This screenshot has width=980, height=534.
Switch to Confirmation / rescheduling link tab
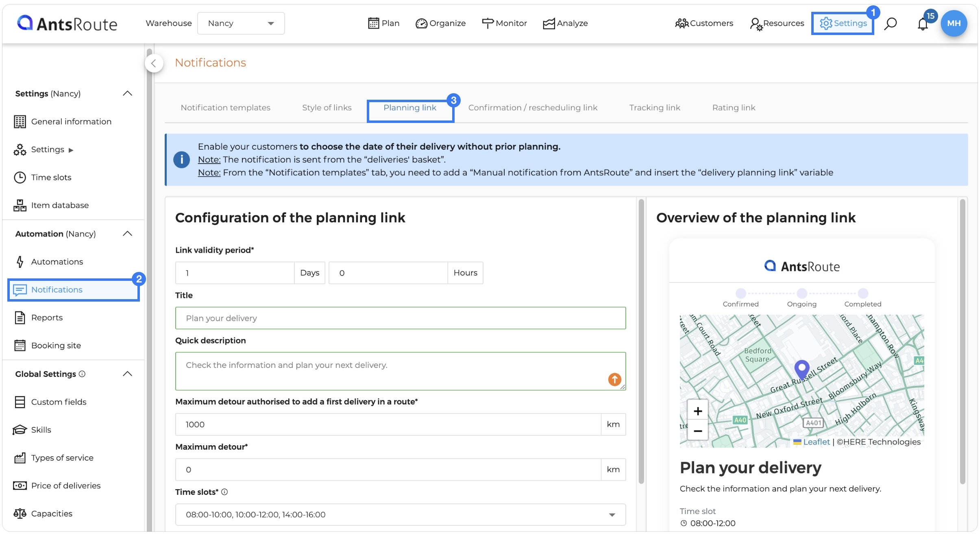point(533,107)
